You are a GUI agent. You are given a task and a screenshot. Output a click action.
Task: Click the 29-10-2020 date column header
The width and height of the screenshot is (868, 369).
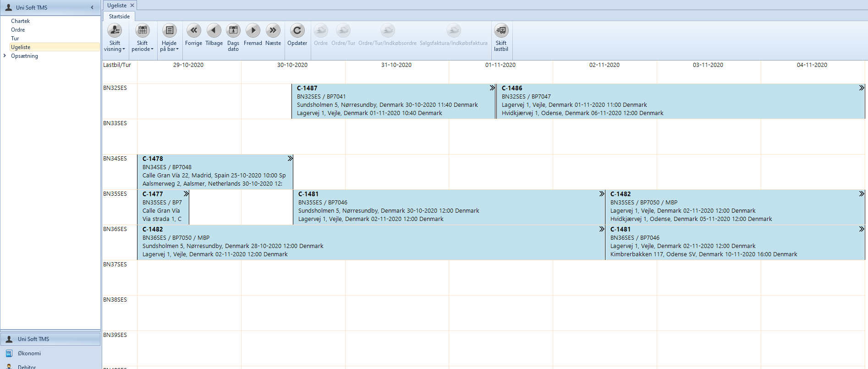[188, 65]
